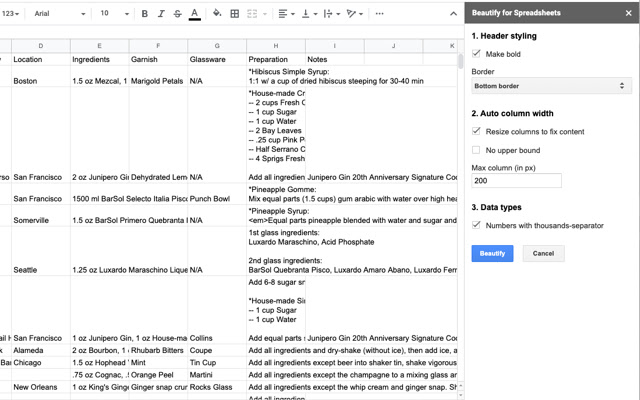The image size is (640, 400).
Task: Open the borders tool
Action: coord(235,14)
